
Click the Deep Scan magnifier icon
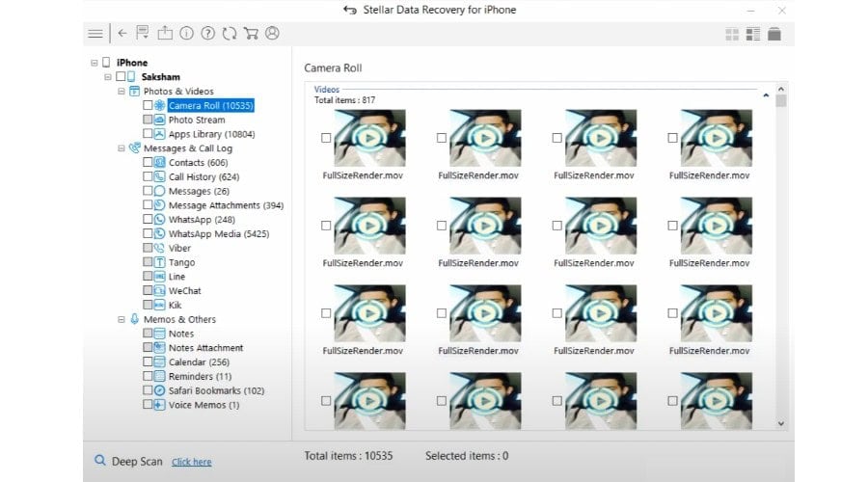(99, 461)
